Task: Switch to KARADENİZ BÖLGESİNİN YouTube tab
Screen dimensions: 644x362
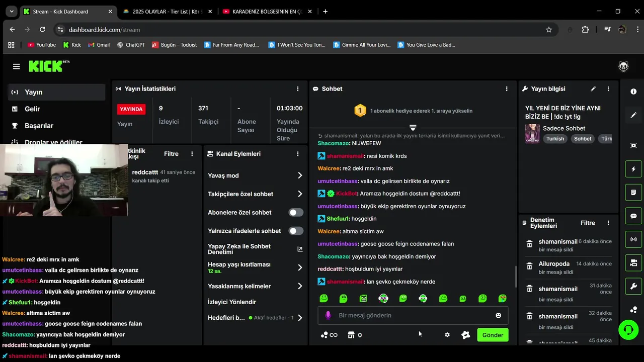Action: [267, 12]
